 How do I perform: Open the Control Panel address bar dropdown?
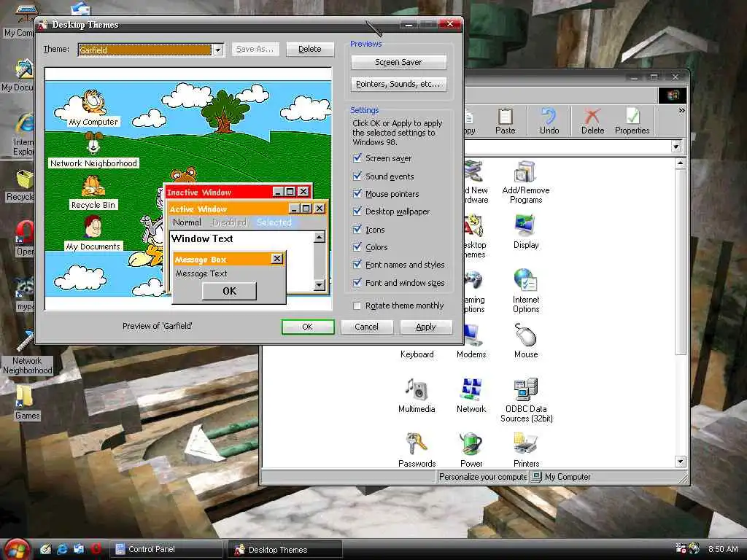point(676,147)
